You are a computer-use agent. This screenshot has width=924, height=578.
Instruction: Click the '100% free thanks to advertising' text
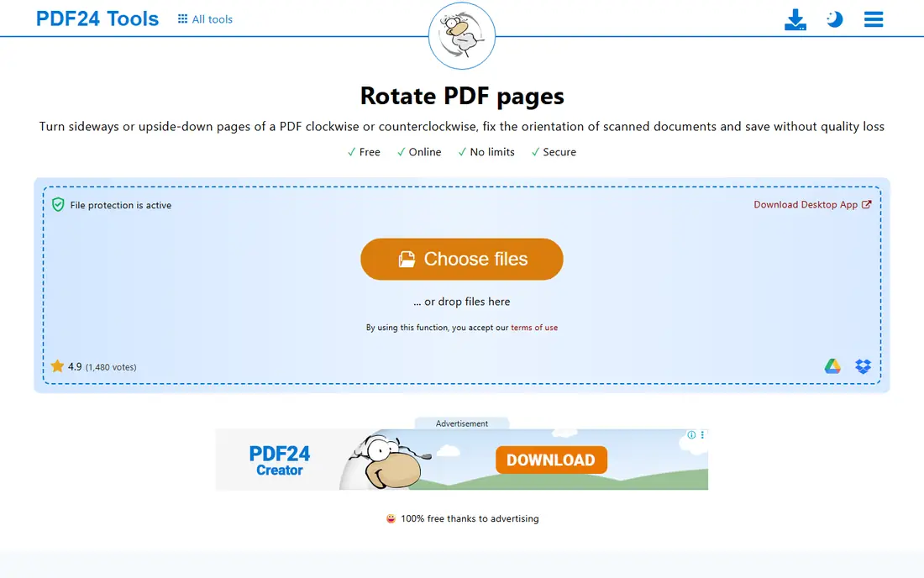click(x=470, y=518)
